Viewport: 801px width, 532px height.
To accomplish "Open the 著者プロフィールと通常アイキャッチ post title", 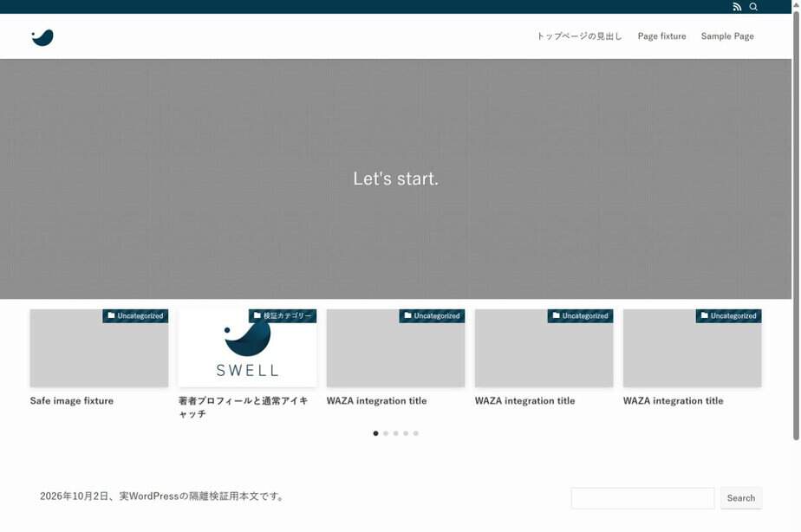I will tap(243, 407).
